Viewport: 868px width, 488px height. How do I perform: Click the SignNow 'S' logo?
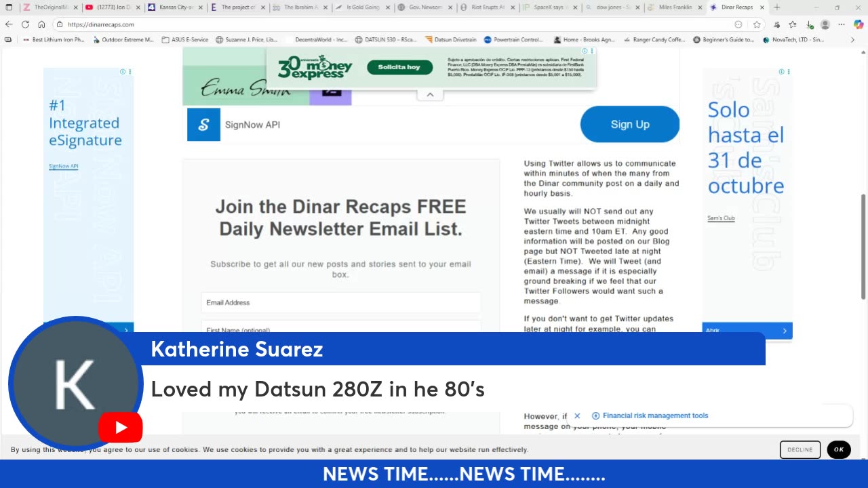pyautogui.click(x=203, y=125)
